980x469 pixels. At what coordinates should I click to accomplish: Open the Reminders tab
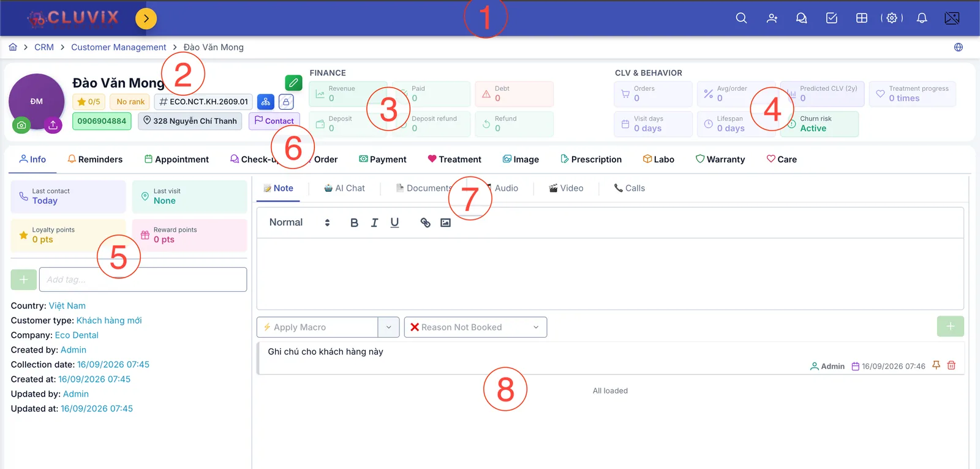click(95, 159)
